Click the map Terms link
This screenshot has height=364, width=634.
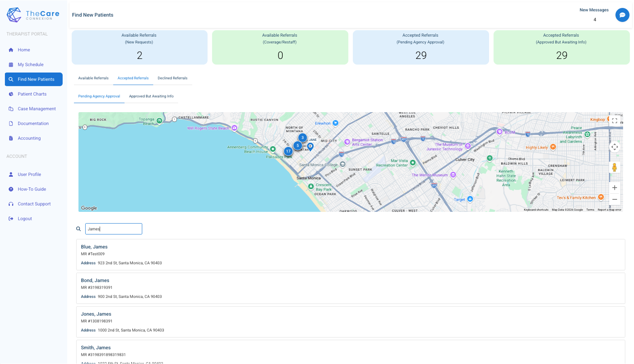click(590, 210)
